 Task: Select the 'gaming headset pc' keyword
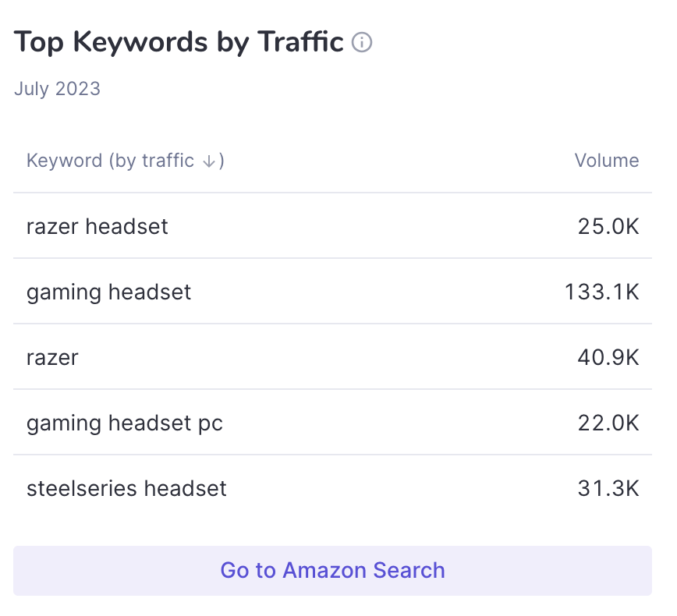coord(125,423)
